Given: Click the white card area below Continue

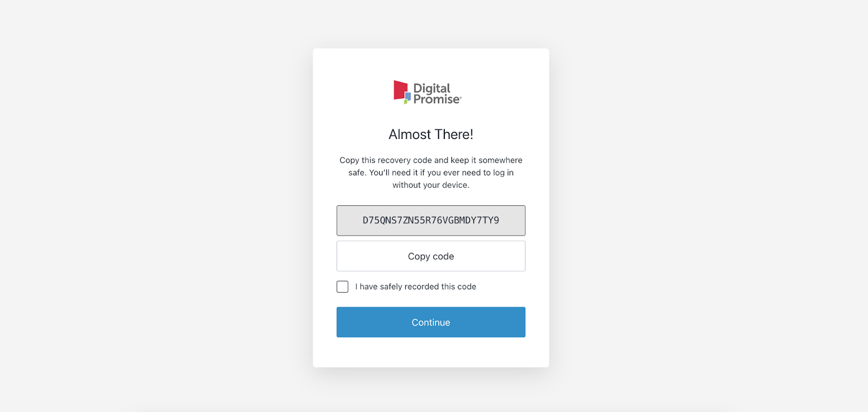Looking at the screenshot, I should pyautogui.click(x=431, y=352).
